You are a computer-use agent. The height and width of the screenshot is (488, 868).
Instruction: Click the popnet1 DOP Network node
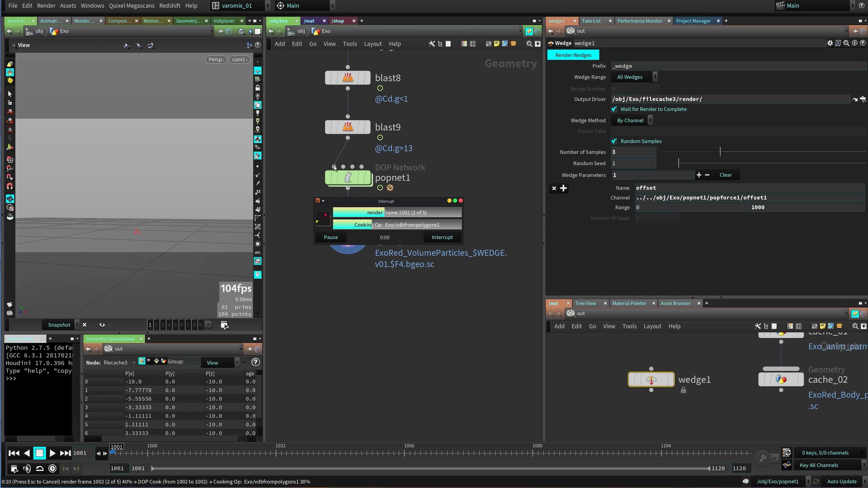tap(348, 178)
